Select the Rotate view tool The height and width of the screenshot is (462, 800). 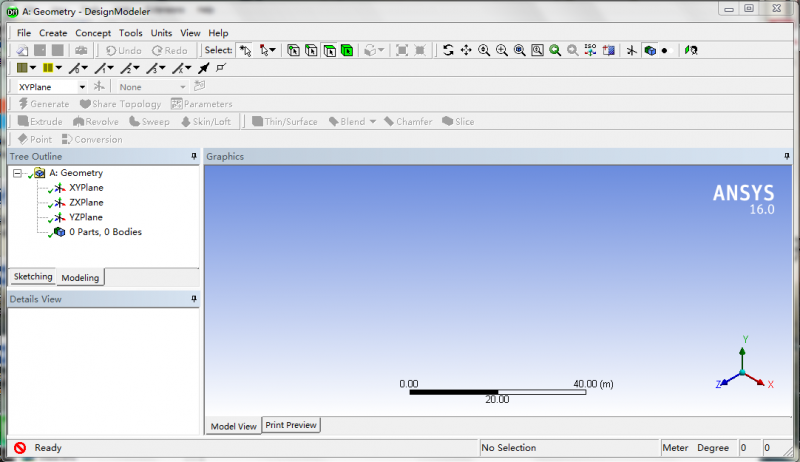pyautogui.click(x=448, y=50)
